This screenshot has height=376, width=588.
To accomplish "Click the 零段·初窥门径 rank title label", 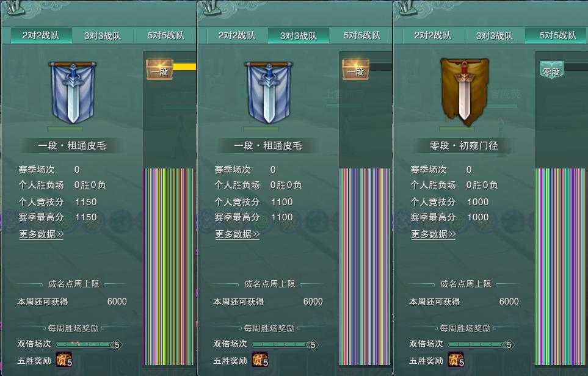I will (464, 145).
